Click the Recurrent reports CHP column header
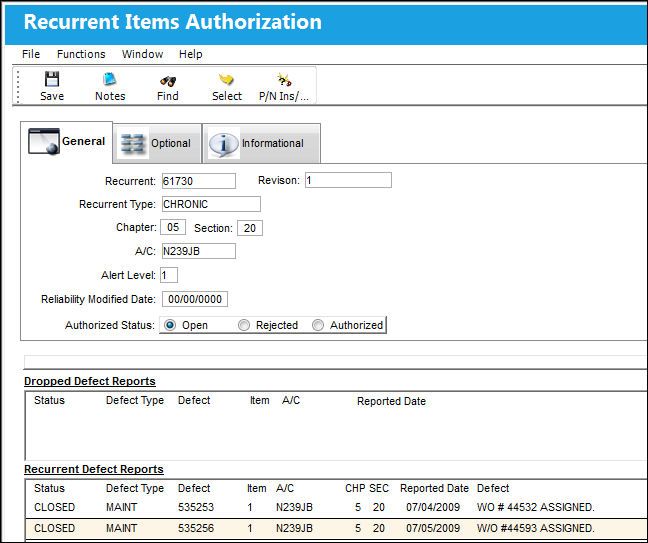648x543 pixels. (355, 488)
